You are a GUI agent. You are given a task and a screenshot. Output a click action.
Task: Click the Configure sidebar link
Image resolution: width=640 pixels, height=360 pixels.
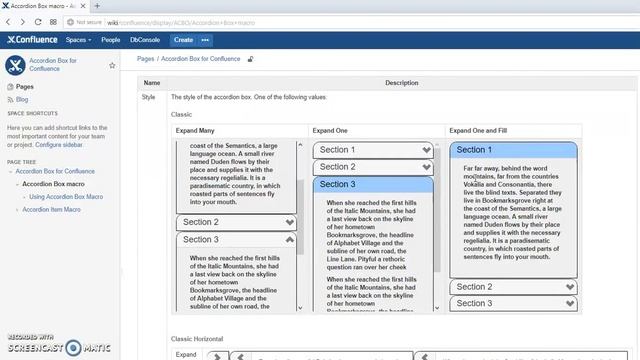tap(59, 144)
